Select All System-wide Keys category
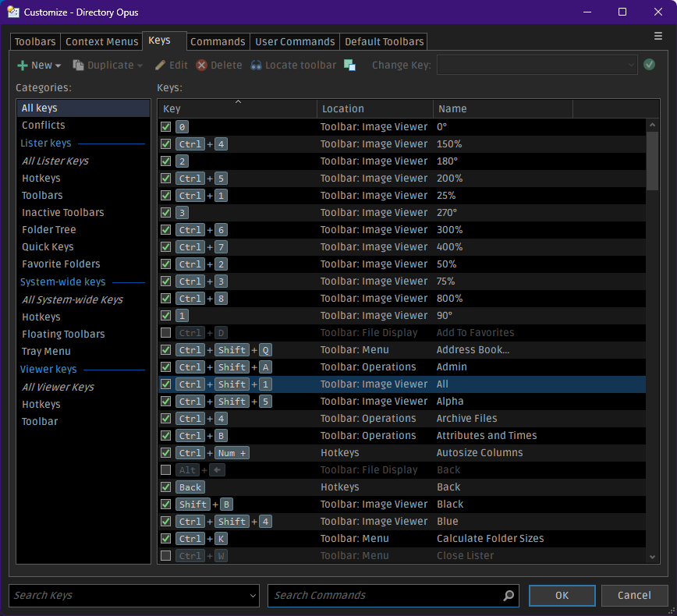 [83, 299]
